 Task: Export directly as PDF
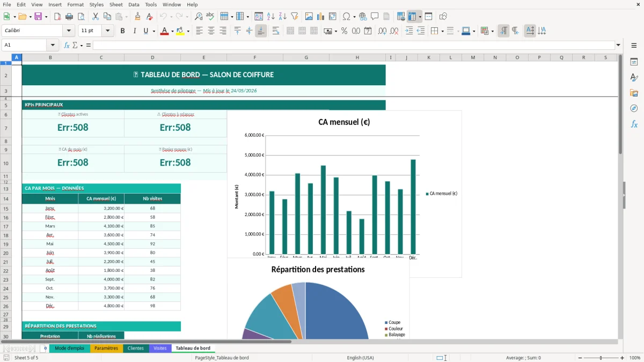[x=57, y=17]
